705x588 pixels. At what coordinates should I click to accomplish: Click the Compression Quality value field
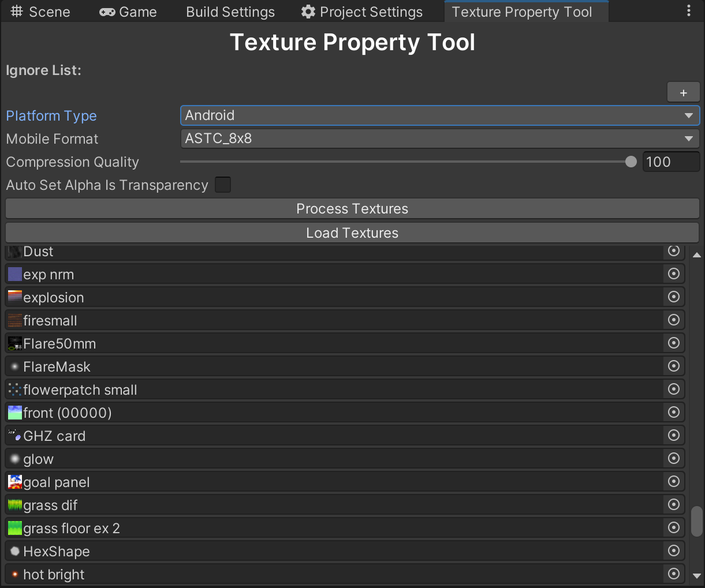(670, 162)
